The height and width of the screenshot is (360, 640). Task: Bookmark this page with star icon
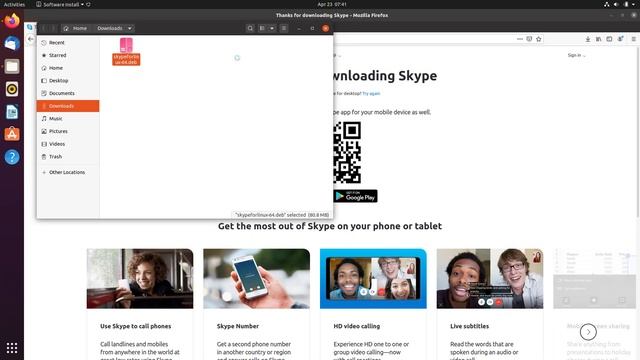pyautogui.click(x=539, y=39)
